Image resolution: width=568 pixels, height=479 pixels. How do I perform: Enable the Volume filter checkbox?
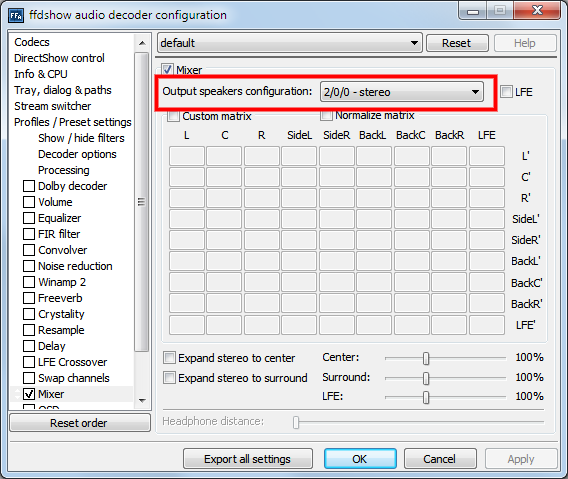click(29, 202)
